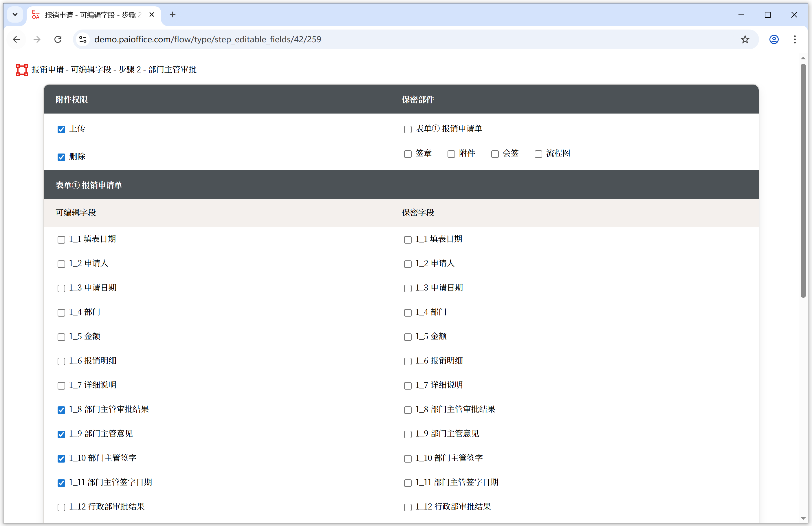Viewport: 812px width, 526px height.
Task: Open the browser profile icon
Action: pos(774,39)
